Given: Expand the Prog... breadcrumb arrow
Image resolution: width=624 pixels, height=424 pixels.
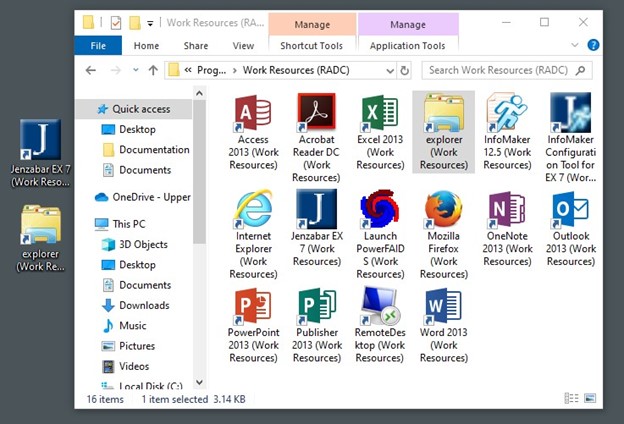Looking at the screenshot, I should tap(235, 70).
